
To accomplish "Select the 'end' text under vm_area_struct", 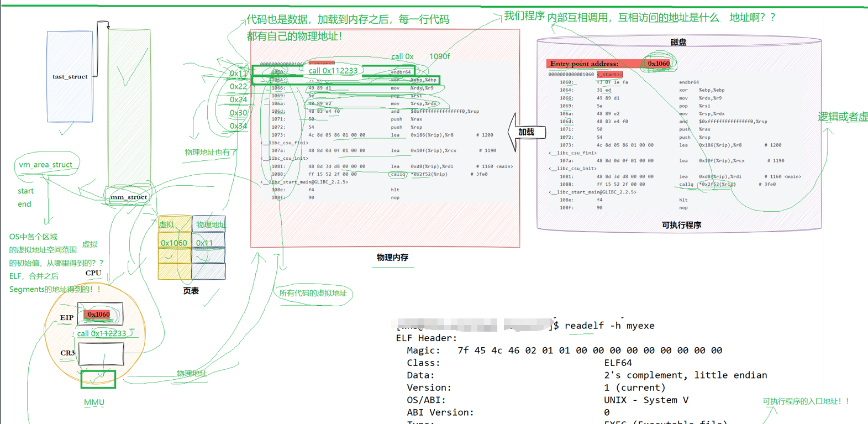I will [x=24, y=204].
